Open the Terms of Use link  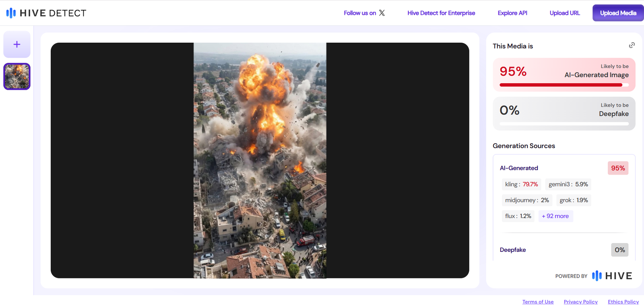click(x=538, y=302)
